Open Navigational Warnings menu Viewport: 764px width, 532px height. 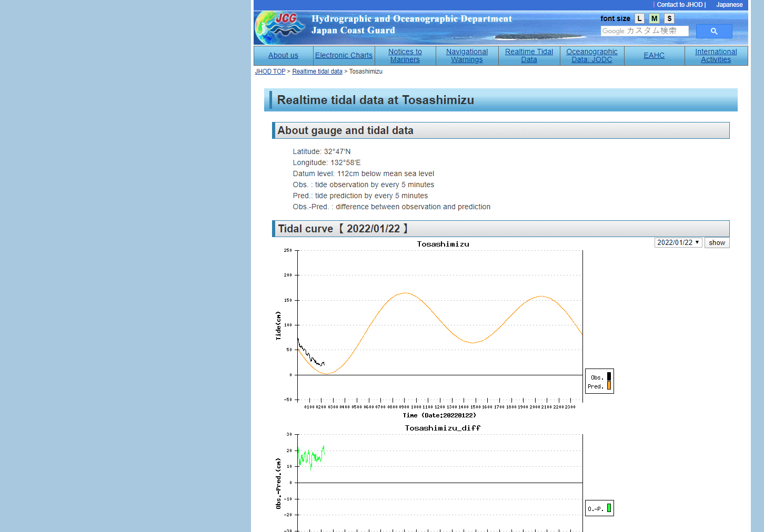(x=467, y=56)
